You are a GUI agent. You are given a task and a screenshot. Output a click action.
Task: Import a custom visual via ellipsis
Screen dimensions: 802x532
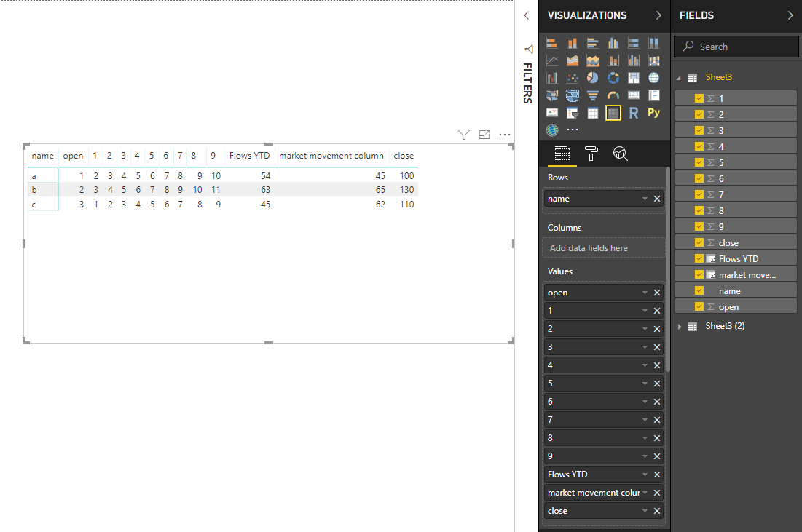573,130
